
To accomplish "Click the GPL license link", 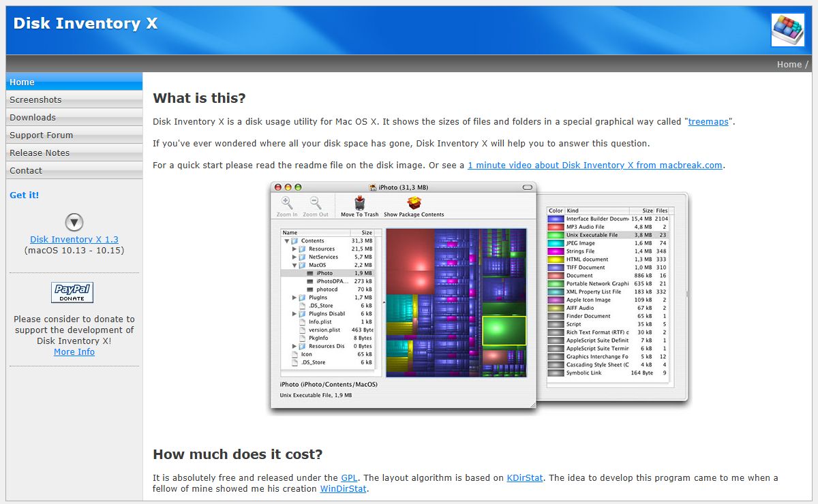I will pyautogui.click(x=349, y=477).
